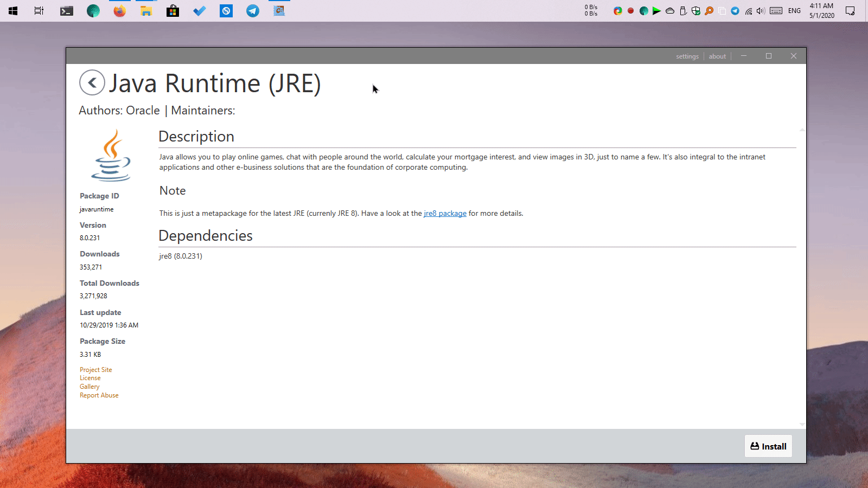This screenshot has height=488, width=868.
Task: Open File Explorer from the taskbar
Action: (146, 11)
